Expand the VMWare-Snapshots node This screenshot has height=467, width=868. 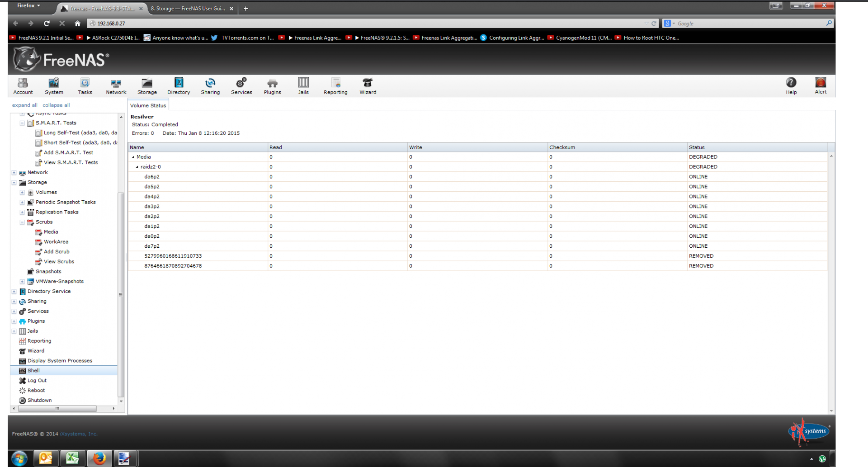pyautogui.click(x=22, y=282)
